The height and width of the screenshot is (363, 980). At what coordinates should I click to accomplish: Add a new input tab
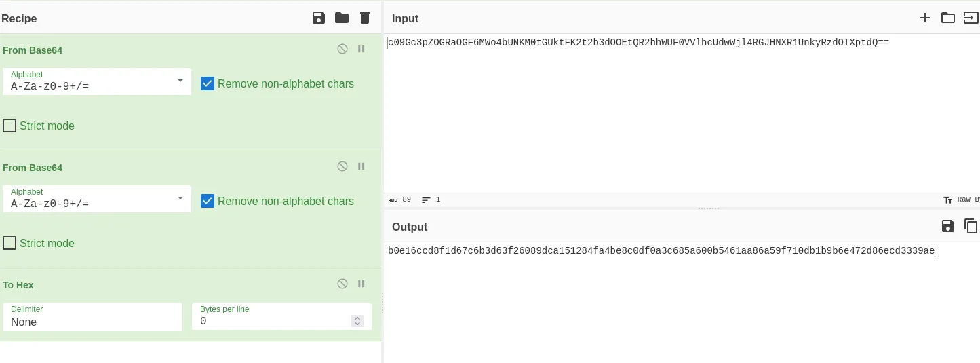925,18
